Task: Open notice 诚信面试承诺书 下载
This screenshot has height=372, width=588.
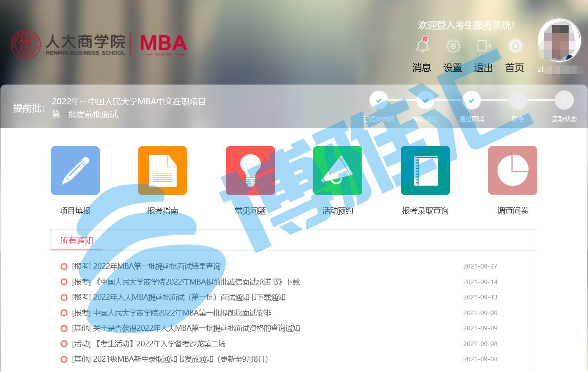Action: [186, 282]
